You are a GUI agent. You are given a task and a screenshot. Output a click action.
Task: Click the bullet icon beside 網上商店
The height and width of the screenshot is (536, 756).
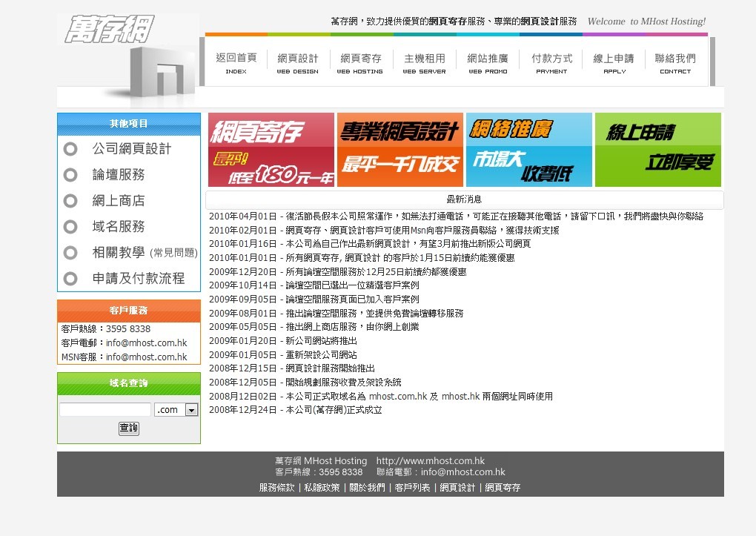tap(70, 201)
